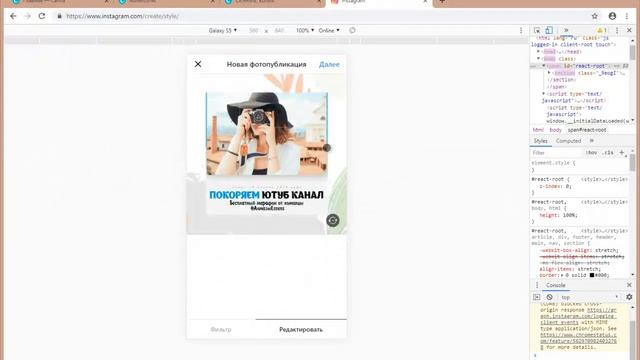Click the device width field
The width and height of the screenshot is (640, 360).
coord(253,31)
